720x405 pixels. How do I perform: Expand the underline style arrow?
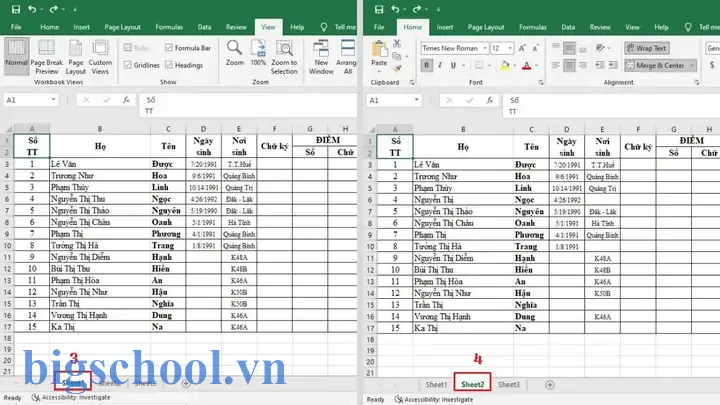463,65
